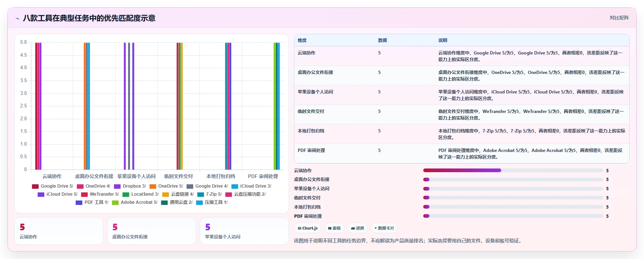Toggle the 云盘链接 4/ legend entry
Viewport: 644px width, 259px height.
[178, 194]
